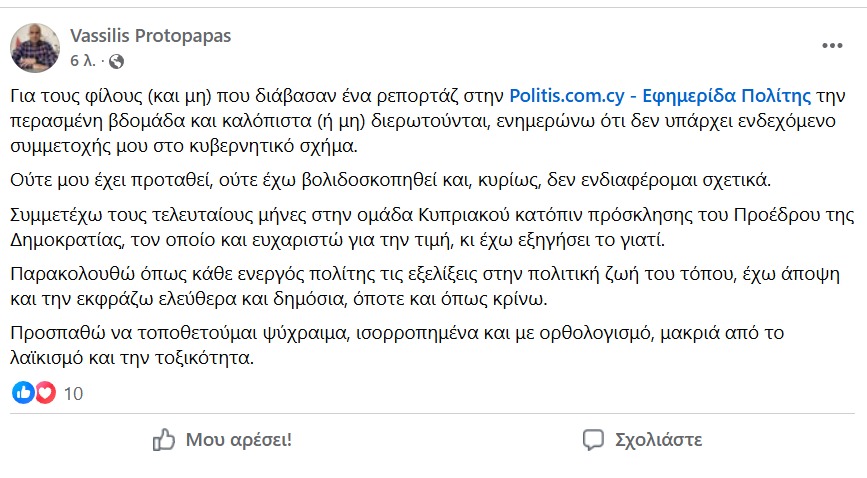Image resolution: width=867 pixels, height=478 pixels.
Task: Select the "Μου αρέσει!" label
Action: [x=238, y=440]
